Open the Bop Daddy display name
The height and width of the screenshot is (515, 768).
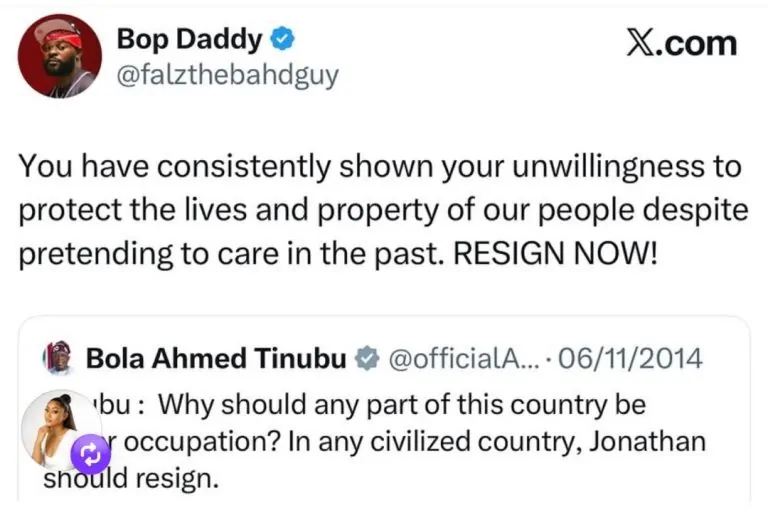click(x=190, y=39)
